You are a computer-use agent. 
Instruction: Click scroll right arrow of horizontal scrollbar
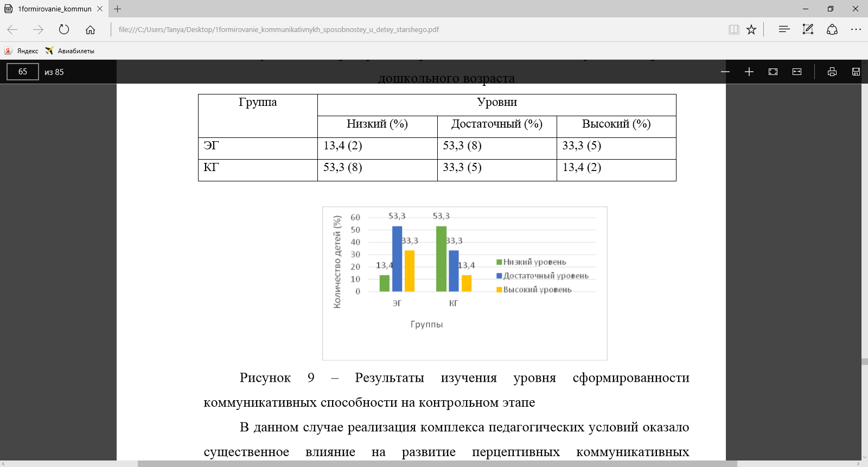[x=858, y=464]
